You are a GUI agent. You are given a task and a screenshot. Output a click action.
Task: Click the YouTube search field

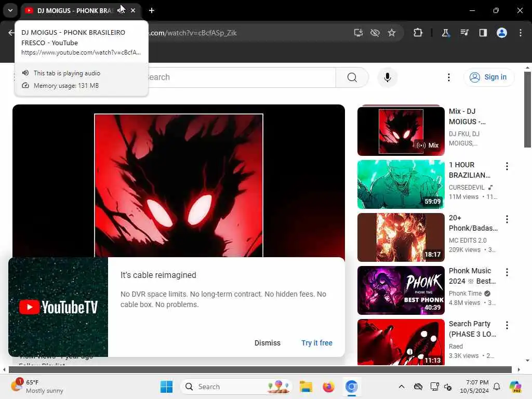pyautogui.click(x=242, y=77)
